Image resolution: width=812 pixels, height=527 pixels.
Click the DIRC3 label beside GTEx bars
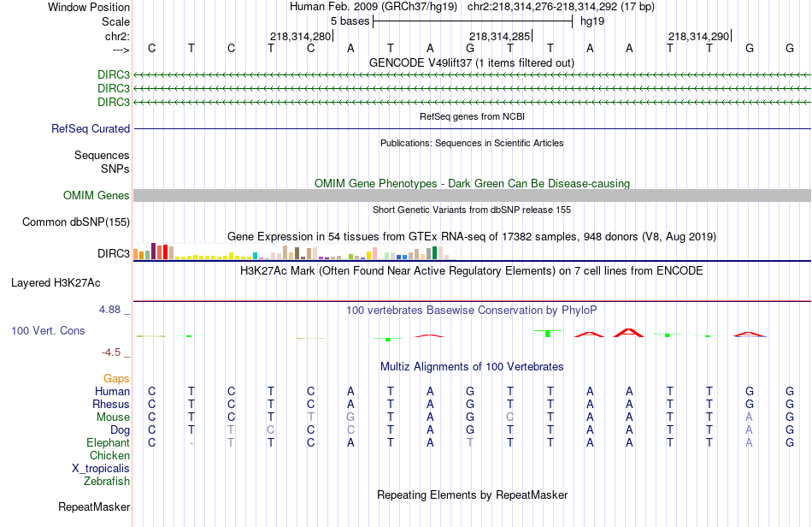[114, 253]
